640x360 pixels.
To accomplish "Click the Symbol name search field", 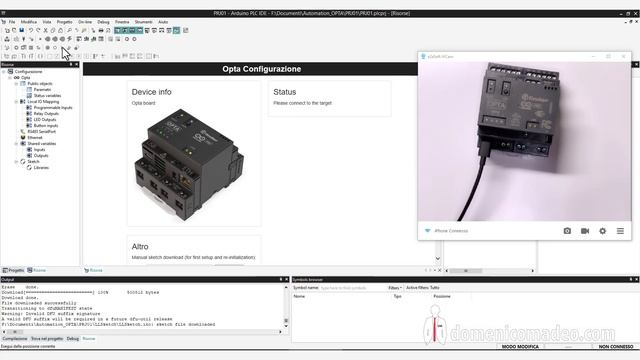I will 352,288.
